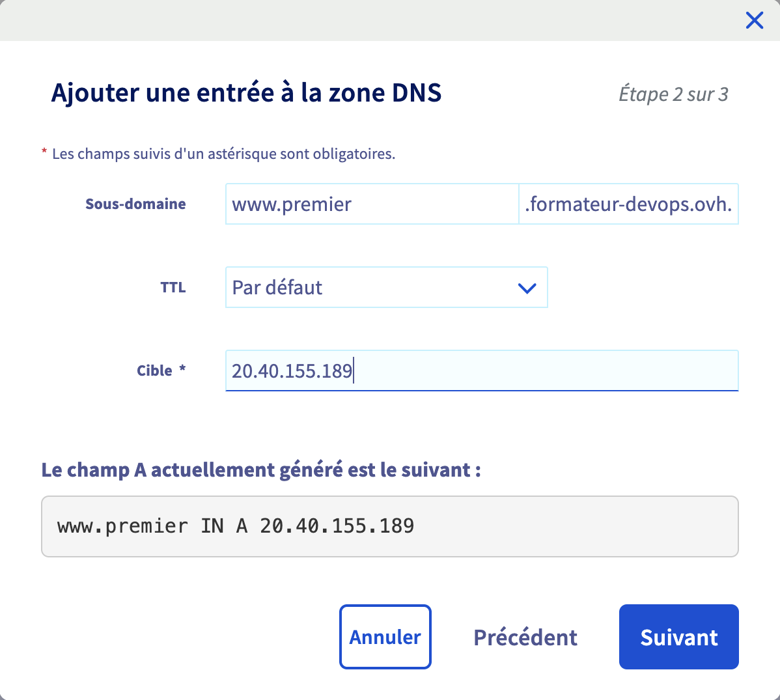Viewport: 780px width, 700px height.
Task: Click the gray header bar of the dialog
Action: click(365, 20)
